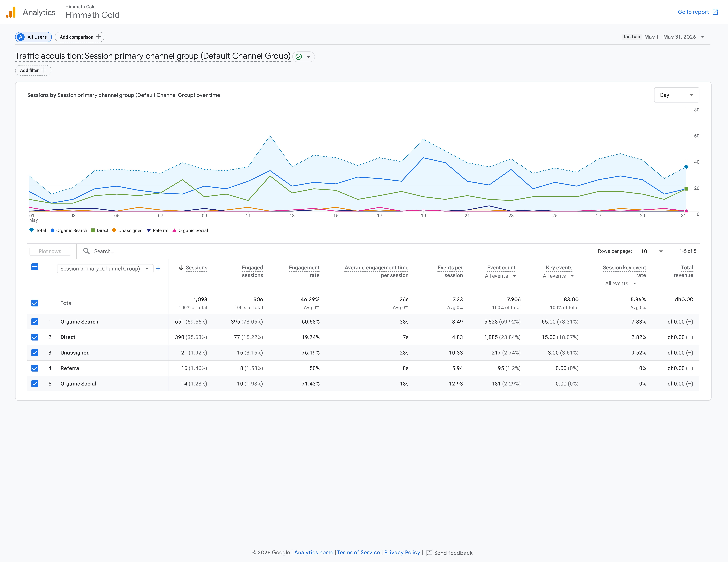The height and width of the screenshot is (562, 728).
Task: Sort by the Engagement rate column header
Action: [304, 271]
